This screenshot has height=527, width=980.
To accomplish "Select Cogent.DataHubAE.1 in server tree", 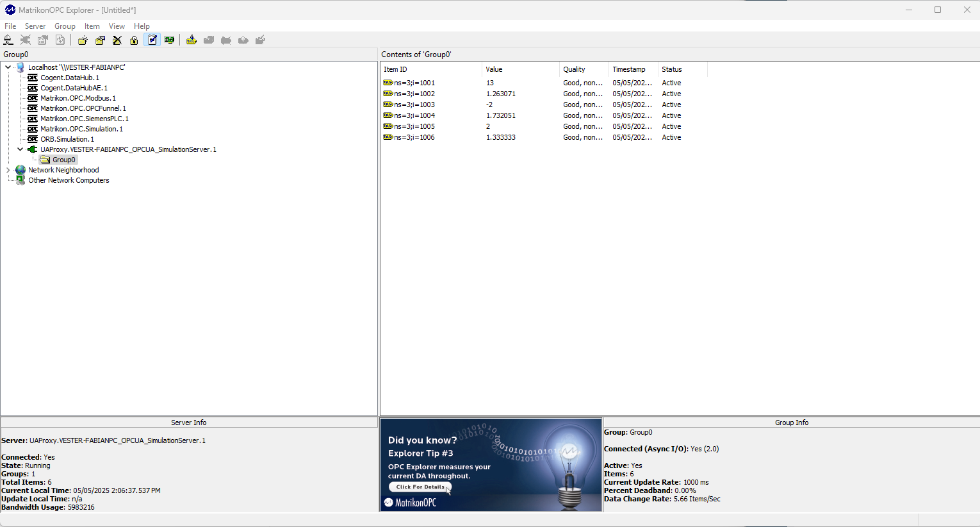I will [x=74, y=88].
